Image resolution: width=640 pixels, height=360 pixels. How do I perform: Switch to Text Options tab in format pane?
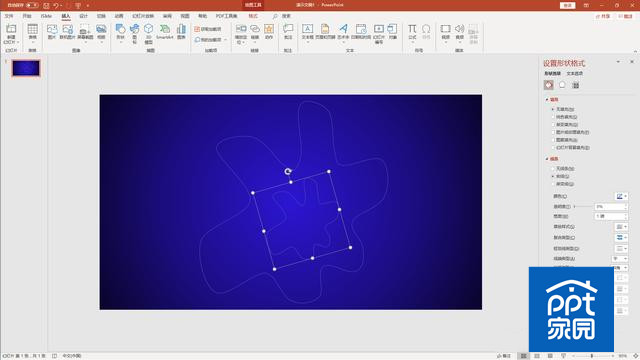(x=575, y=73)
